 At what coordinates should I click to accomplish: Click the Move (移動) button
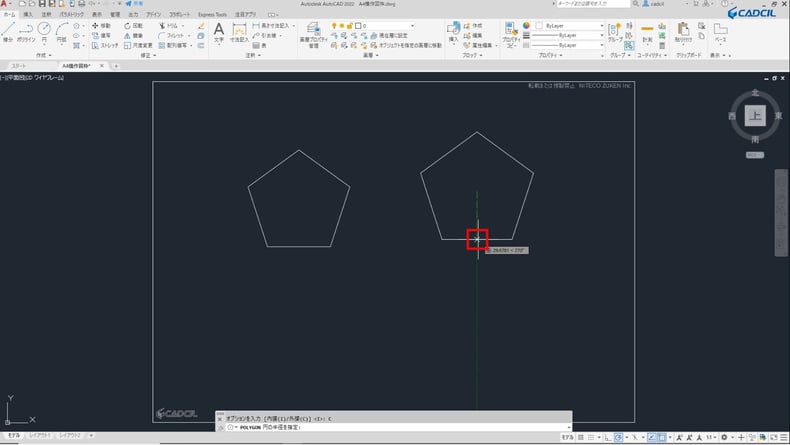coord(101,25)
